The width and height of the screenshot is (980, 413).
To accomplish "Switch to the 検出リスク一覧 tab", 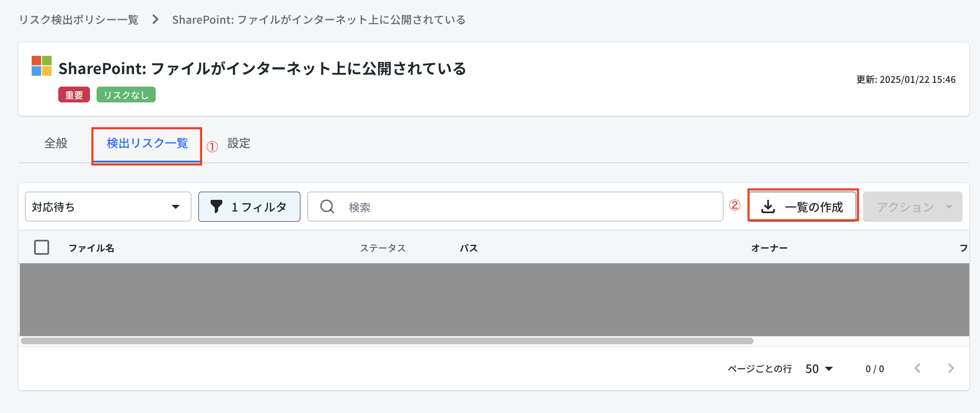I will [147, 143].
